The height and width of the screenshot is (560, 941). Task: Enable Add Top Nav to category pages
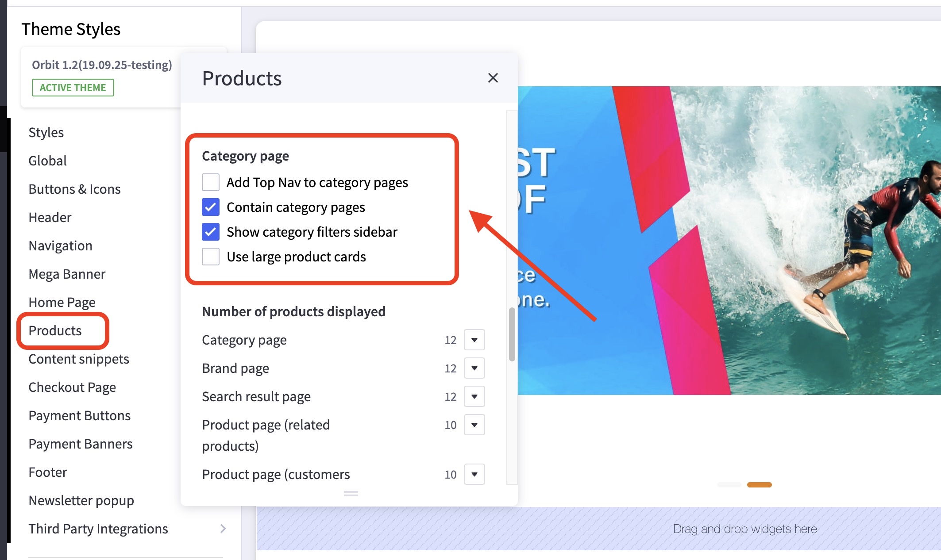click(x=211, y=182)
